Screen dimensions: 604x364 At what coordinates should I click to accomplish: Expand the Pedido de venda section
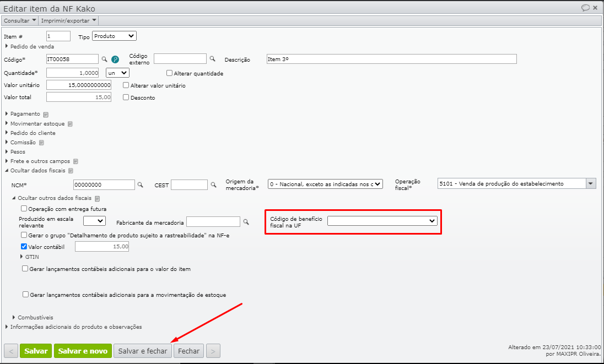point(29,47)
